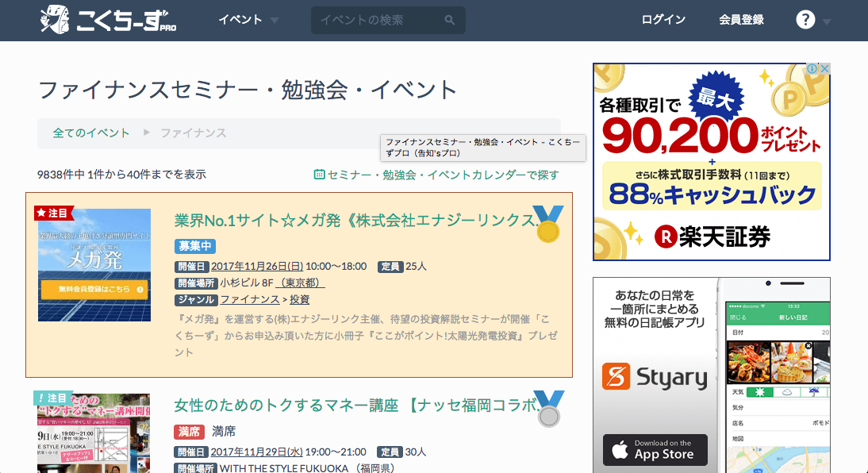Click 会員登録 in the top bar
The image size is (868, 473).
[741, 20]
